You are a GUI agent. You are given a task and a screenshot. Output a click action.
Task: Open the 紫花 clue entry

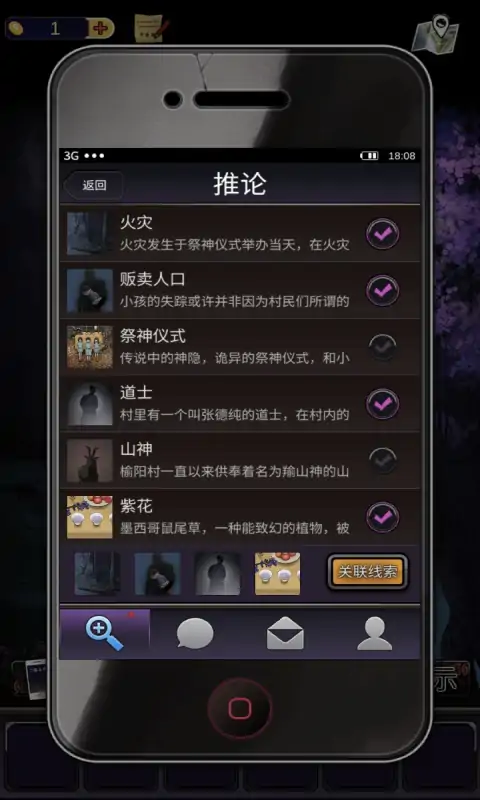tap(240, 517)
